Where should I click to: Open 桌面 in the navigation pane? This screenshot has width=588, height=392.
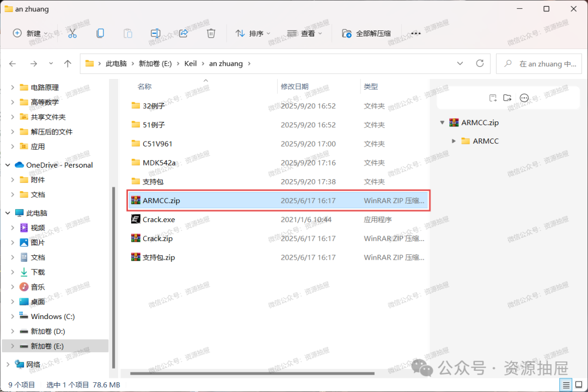tap(38, 302)
